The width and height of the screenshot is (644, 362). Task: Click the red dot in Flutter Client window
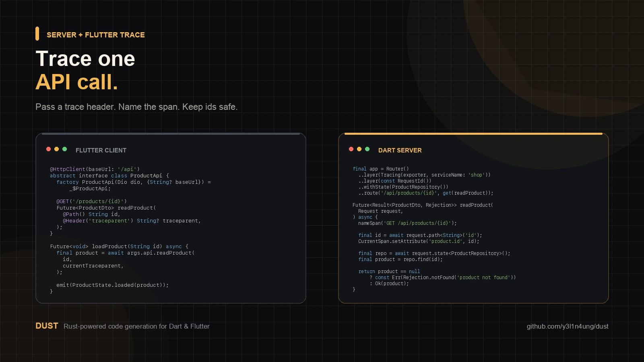(x=48, y=149)
